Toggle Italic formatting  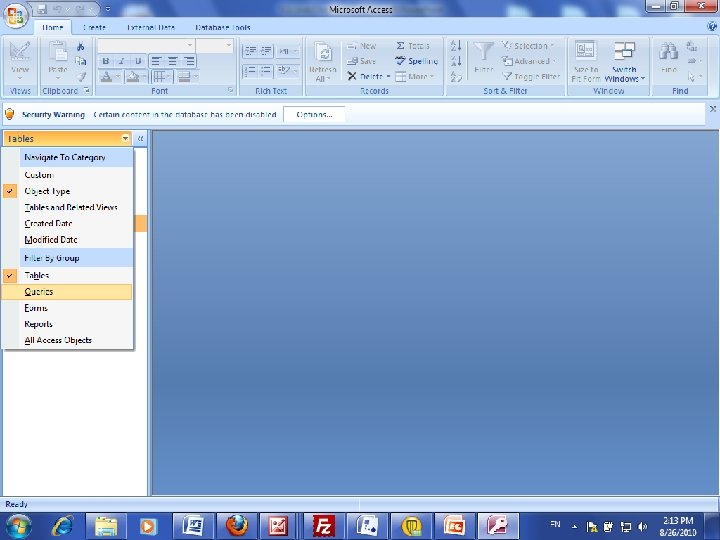122,61
